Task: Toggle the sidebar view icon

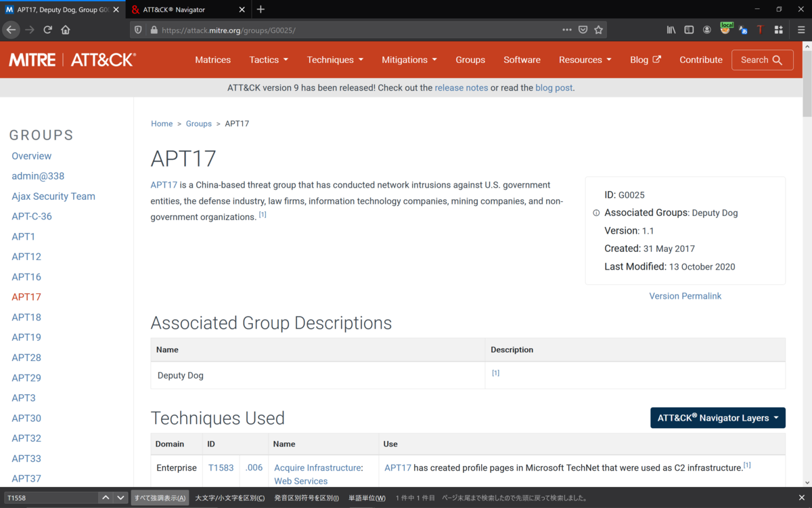Action: click(x=689, y=30)
